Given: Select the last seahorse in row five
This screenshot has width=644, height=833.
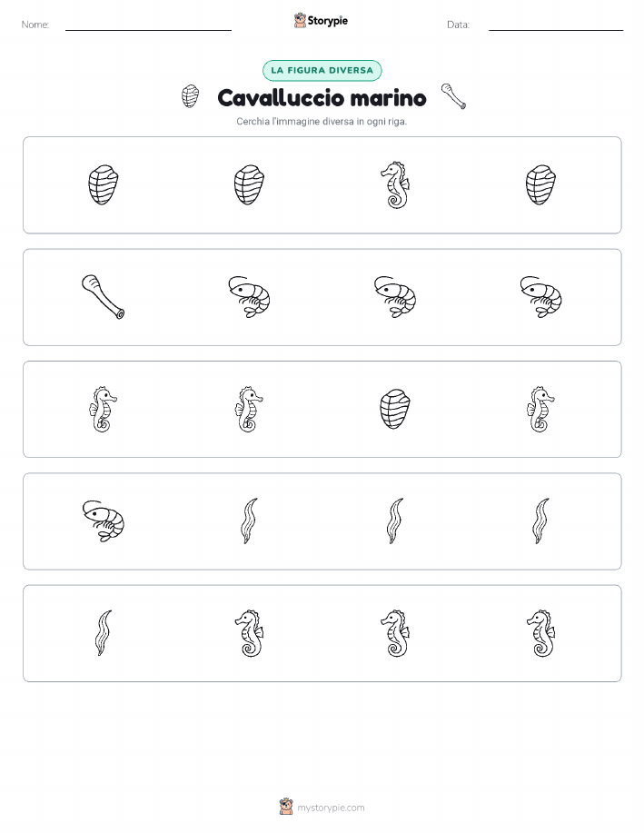Looking at the screenshot, I should coord(541,633).
